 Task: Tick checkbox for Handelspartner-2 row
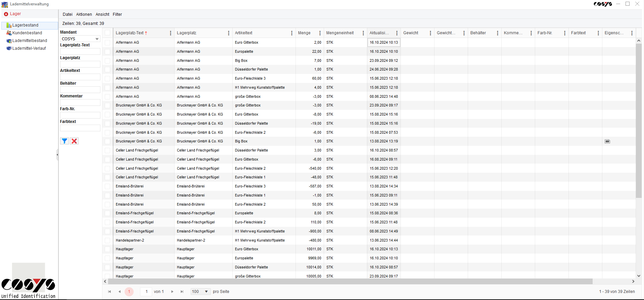[107, 241]
